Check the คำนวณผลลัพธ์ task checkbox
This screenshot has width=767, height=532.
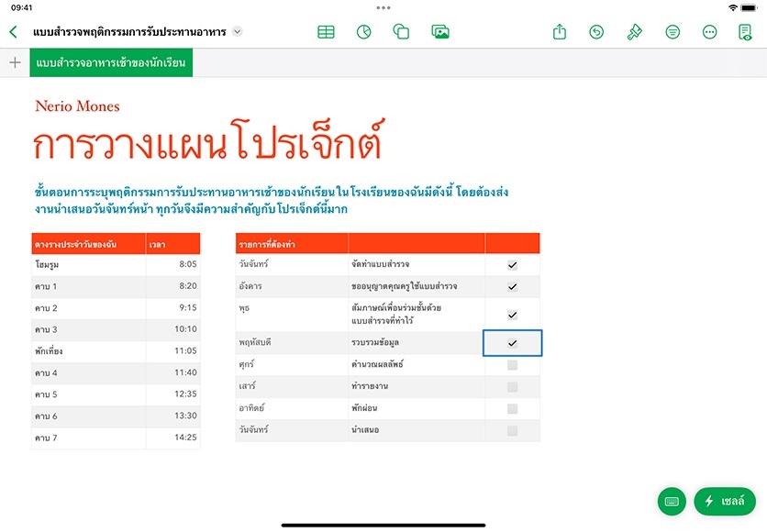pyautogui.click(x=512, y=365)
